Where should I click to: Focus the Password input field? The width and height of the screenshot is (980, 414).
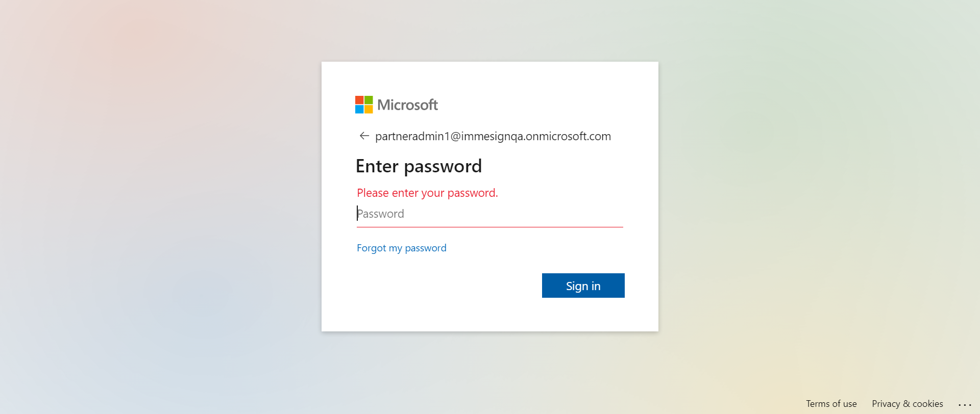pos(489,214)
